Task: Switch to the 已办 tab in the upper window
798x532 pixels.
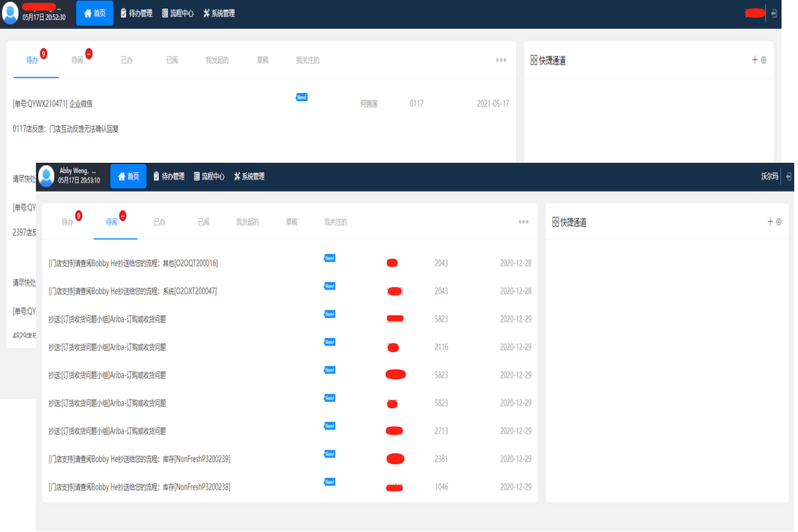Action: [x=126, y=60]
